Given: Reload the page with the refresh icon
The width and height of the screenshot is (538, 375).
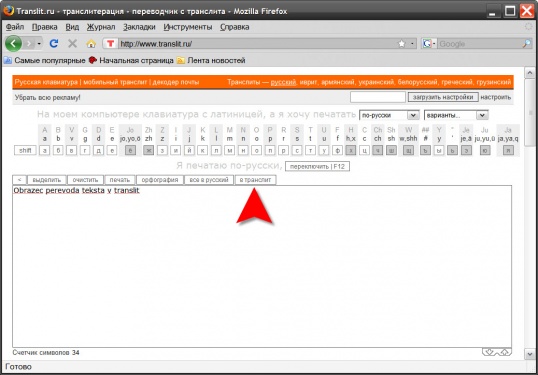Looking at the screenshot, I should point(54,44).
